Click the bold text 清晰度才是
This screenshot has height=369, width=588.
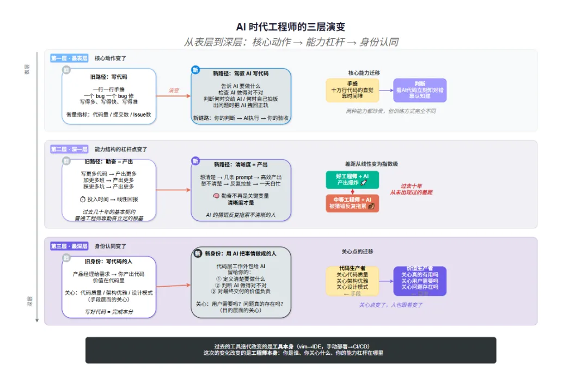tap(241, 203)
